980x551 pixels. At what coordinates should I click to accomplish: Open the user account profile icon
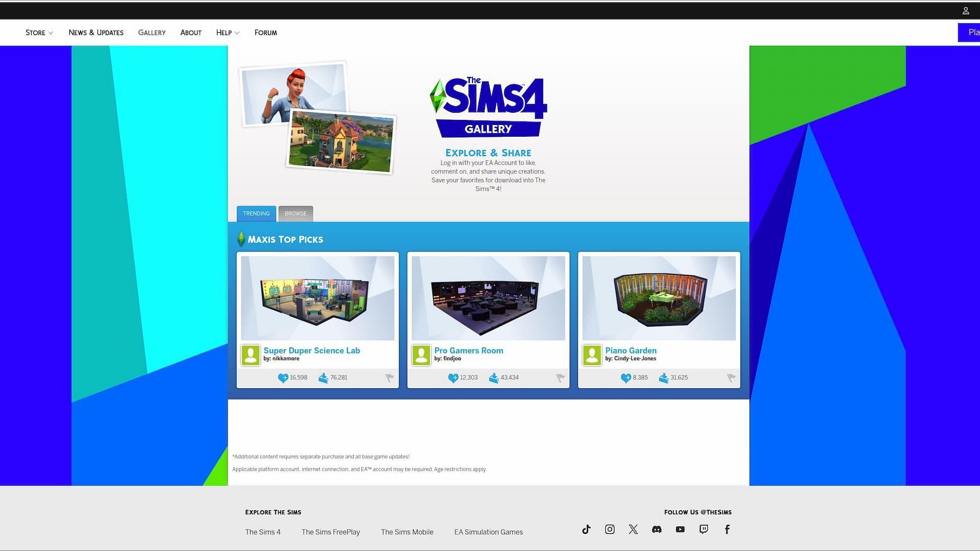[x=966, y=11]
